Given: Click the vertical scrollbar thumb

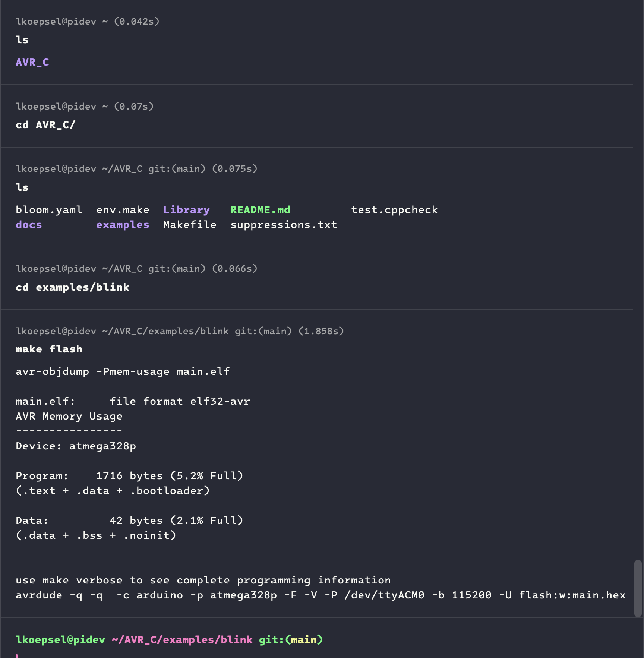Looking at the screenshot, I should 638,588.
